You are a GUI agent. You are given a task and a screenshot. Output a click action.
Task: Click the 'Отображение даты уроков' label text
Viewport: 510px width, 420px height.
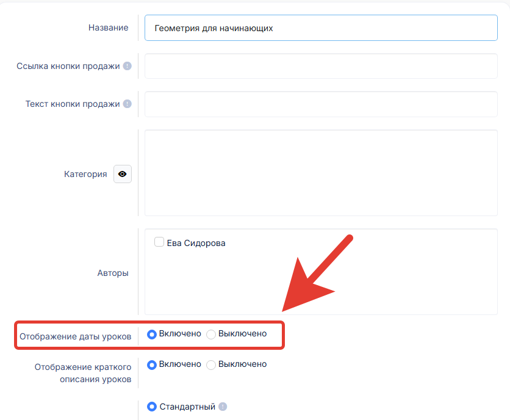75,336
